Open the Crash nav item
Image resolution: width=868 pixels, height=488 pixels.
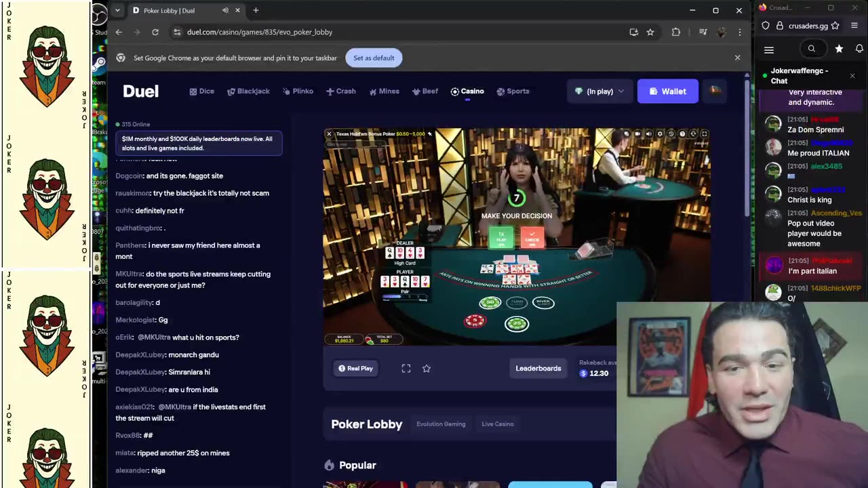(340, 91)
